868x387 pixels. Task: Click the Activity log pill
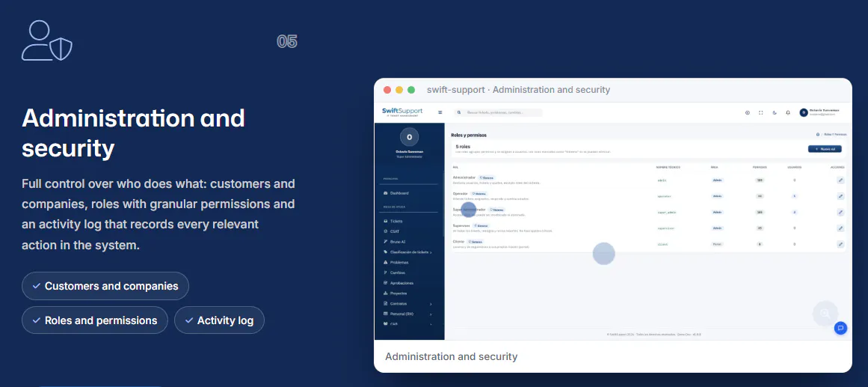(x=219, y=320)
